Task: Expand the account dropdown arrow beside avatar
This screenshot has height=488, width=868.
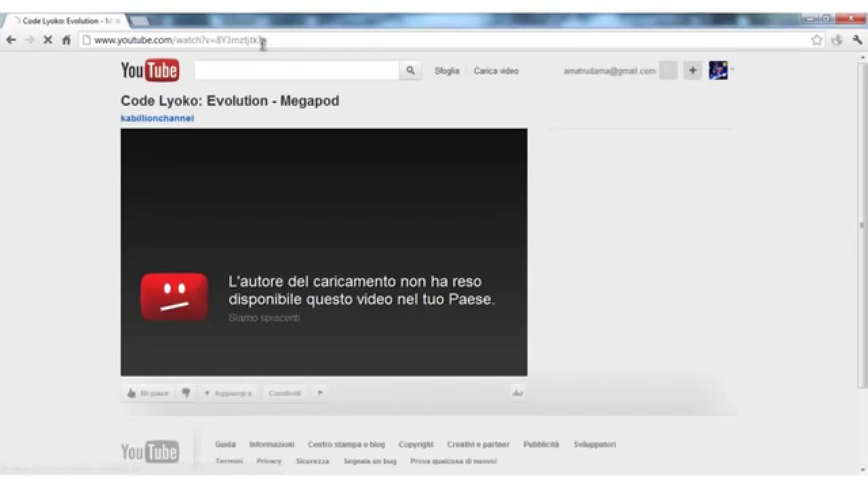Action: pos(732,70)
